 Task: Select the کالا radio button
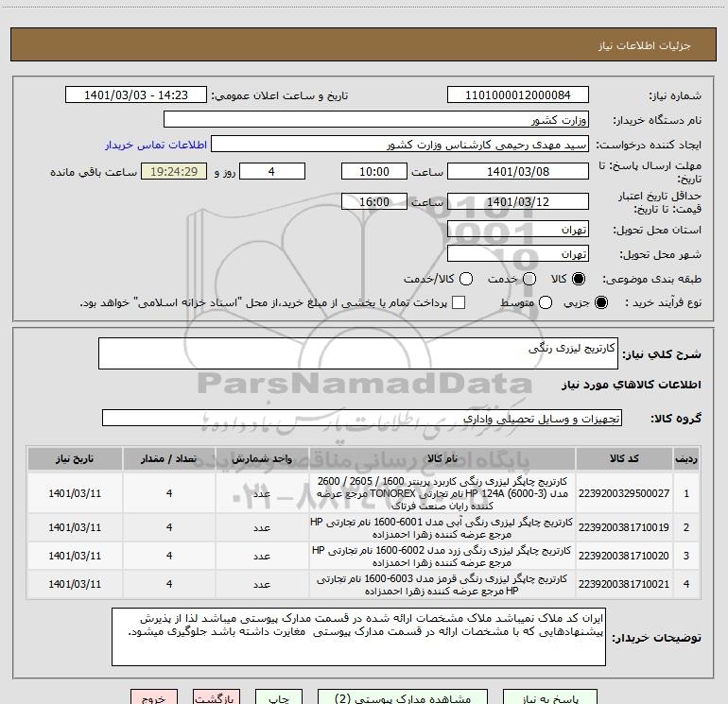click(x=579, y=279)
